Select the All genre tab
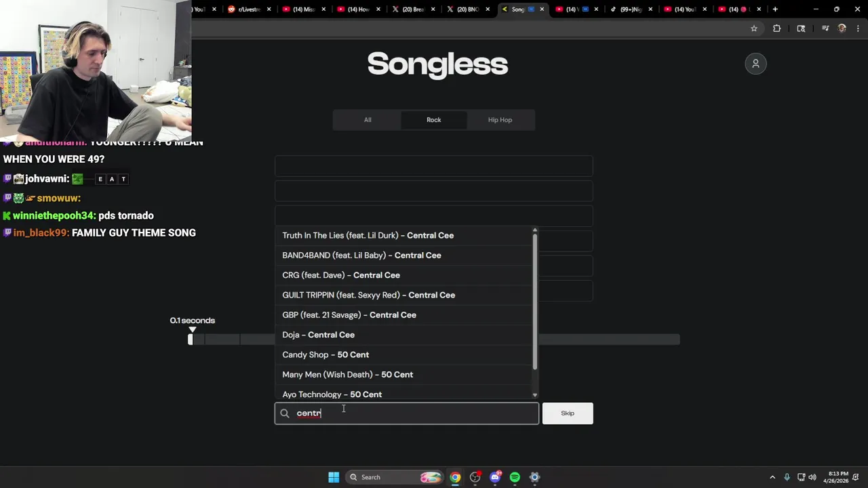This screenshot has height=488, width=868. [368, 120]
